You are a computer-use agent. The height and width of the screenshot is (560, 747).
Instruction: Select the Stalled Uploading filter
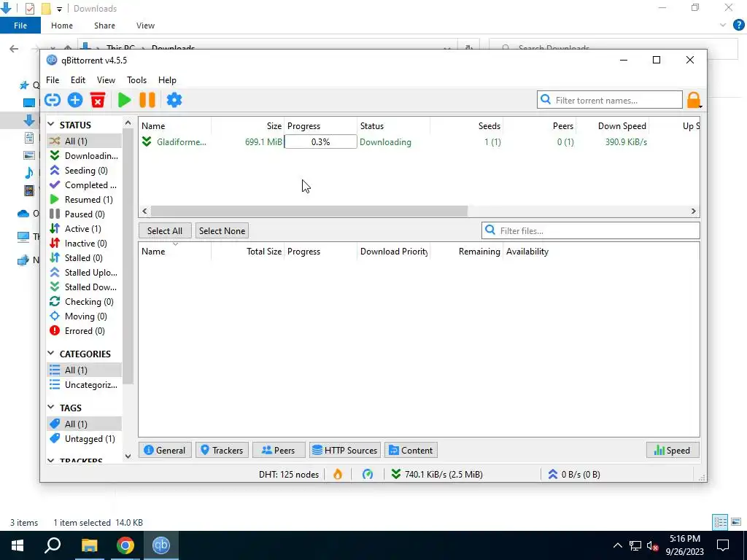(x=85, y=273)
